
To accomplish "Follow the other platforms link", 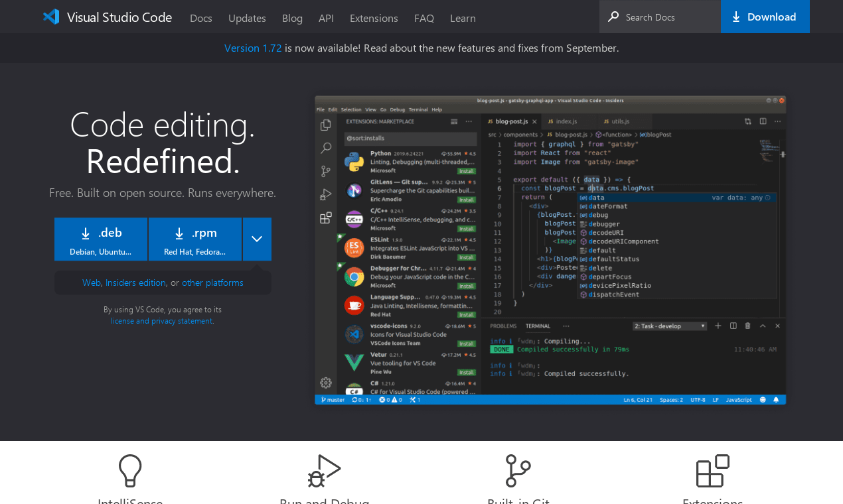I will pos(212,283).
